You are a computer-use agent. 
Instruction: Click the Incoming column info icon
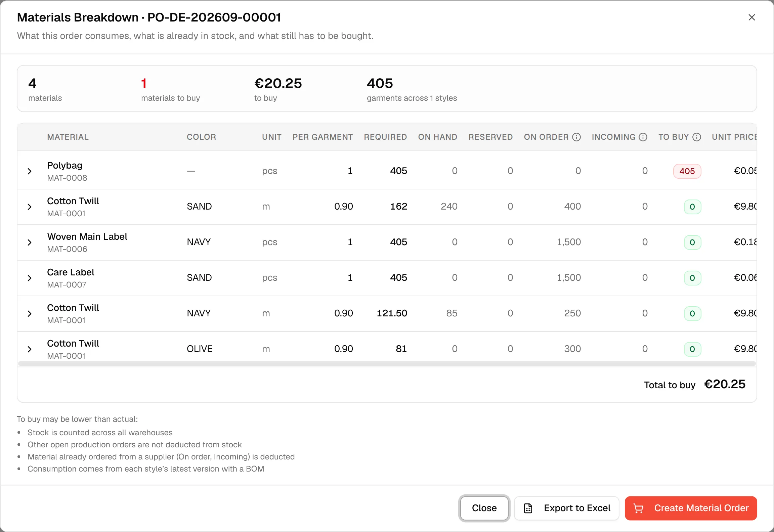pos(643,137)
